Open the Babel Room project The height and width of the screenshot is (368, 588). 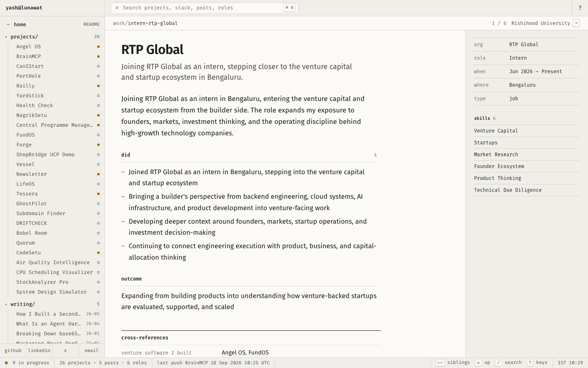(57, 233)
